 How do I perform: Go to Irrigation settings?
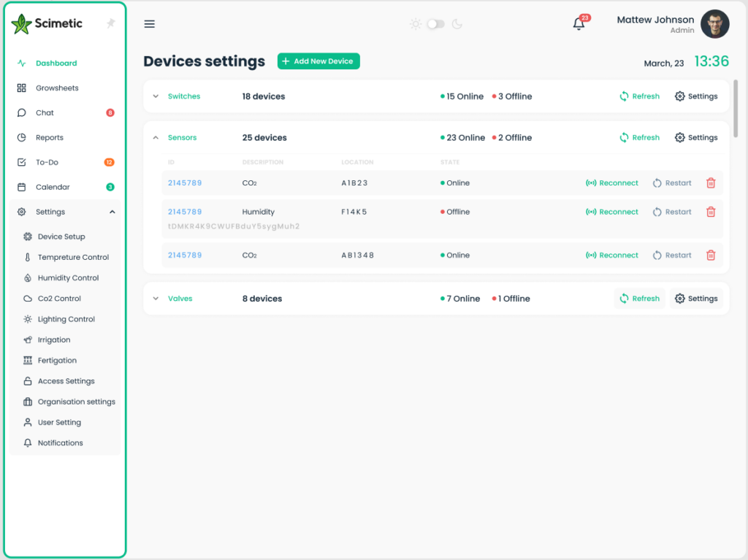(x=54, y=340)
